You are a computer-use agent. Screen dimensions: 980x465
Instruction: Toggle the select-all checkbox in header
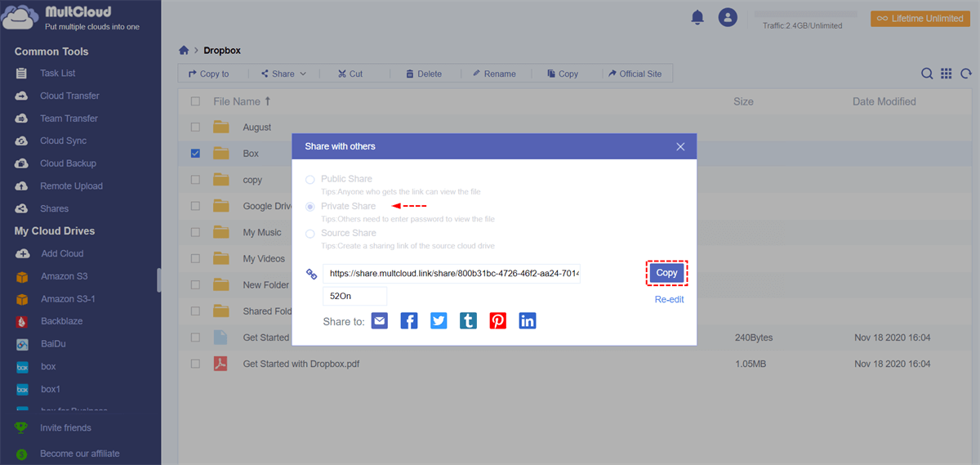pos(195,101)
